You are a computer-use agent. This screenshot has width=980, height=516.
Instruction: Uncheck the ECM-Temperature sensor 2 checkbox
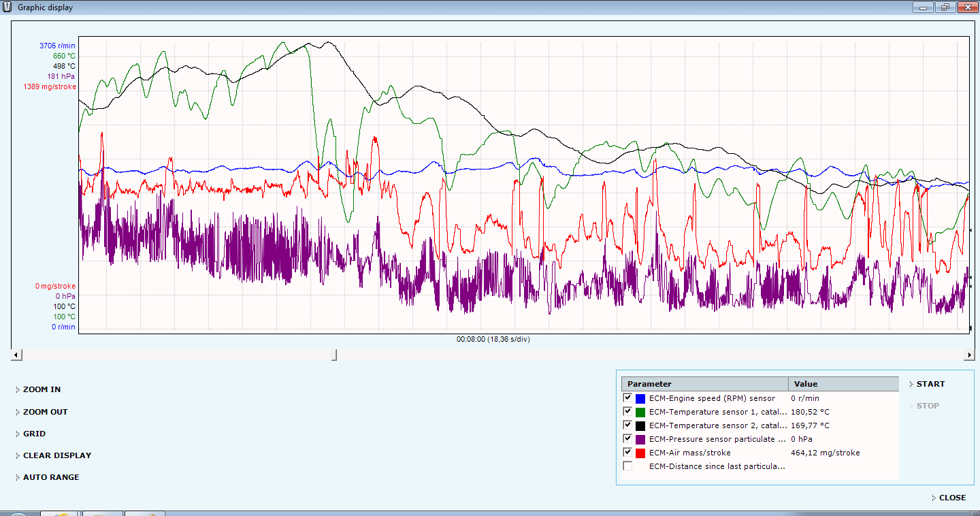coord(627,425)
